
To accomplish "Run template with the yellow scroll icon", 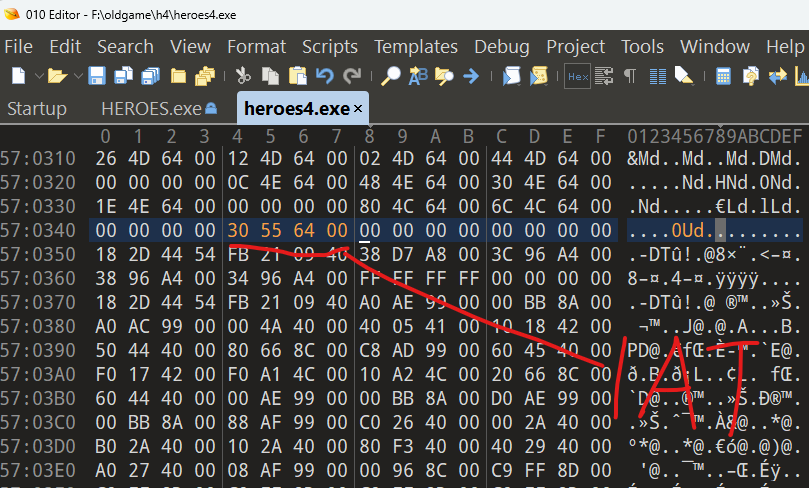I will point(538,76).
